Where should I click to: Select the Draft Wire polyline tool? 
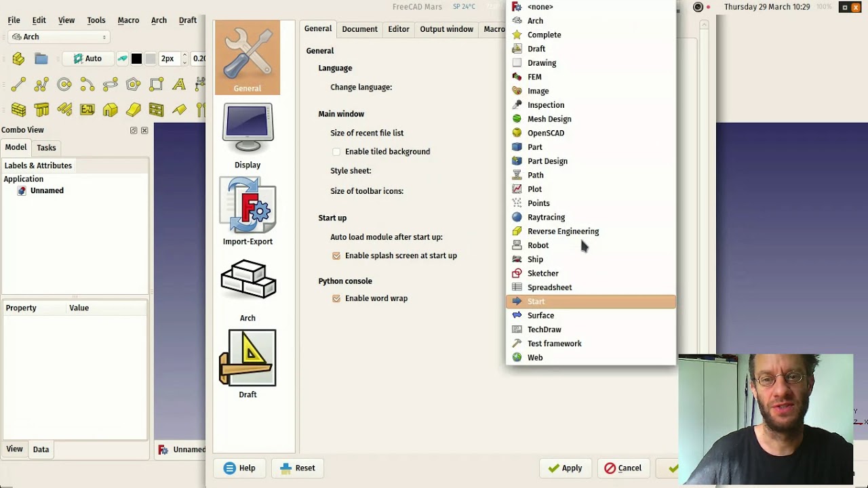41,85
